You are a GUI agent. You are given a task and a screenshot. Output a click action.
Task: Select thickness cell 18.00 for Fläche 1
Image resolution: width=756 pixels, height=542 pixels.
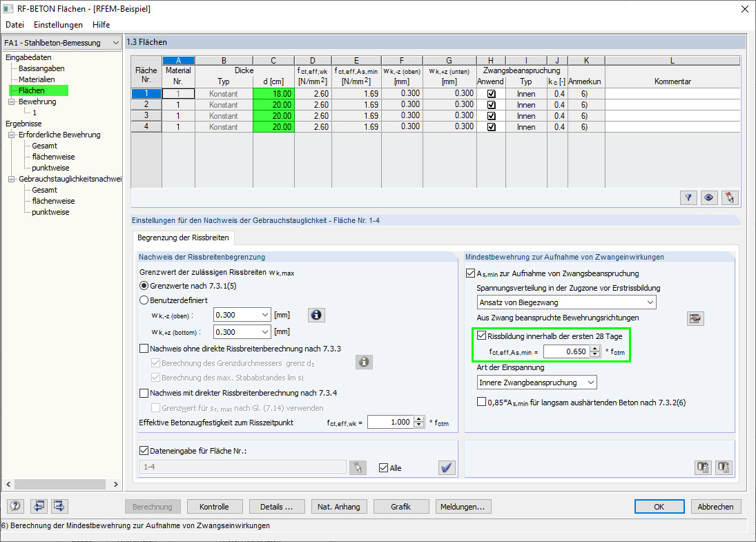coord(273,93)
